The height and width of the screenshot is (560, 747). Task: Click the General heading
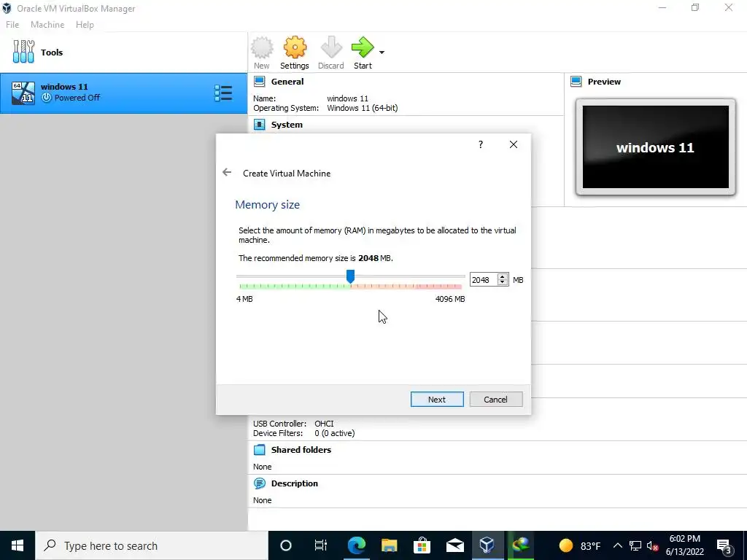[287, 82]
